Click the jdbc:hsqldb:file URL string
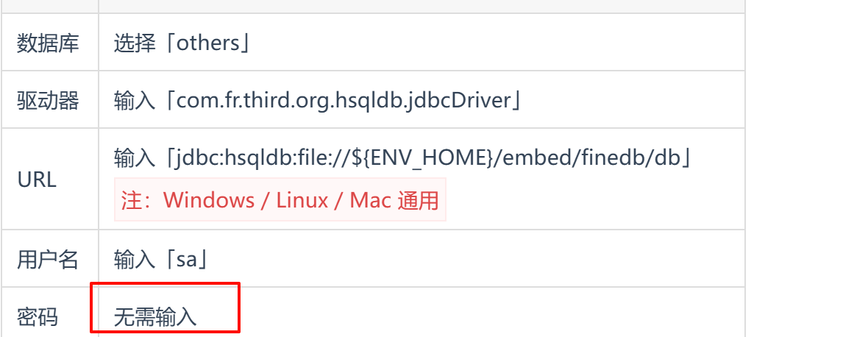The width and height of the screenshot is (868, 337). (x=428, y=158)
